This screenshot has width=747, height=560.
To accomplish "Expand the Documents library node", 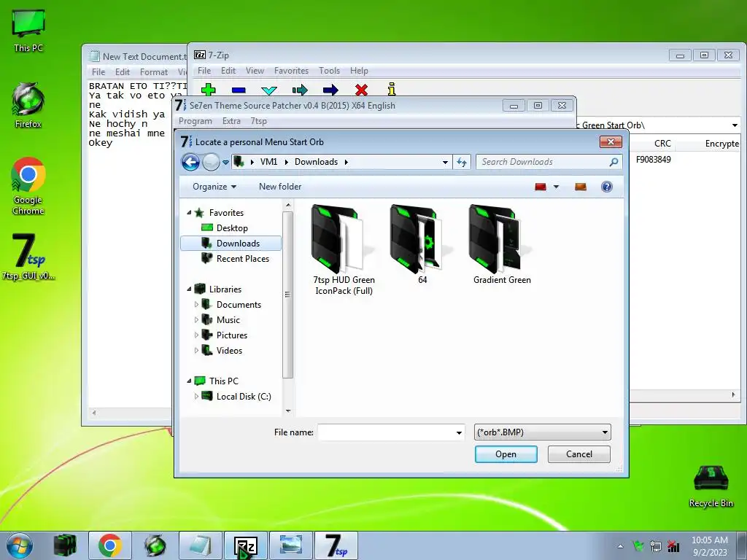I will tap(196, 304).
